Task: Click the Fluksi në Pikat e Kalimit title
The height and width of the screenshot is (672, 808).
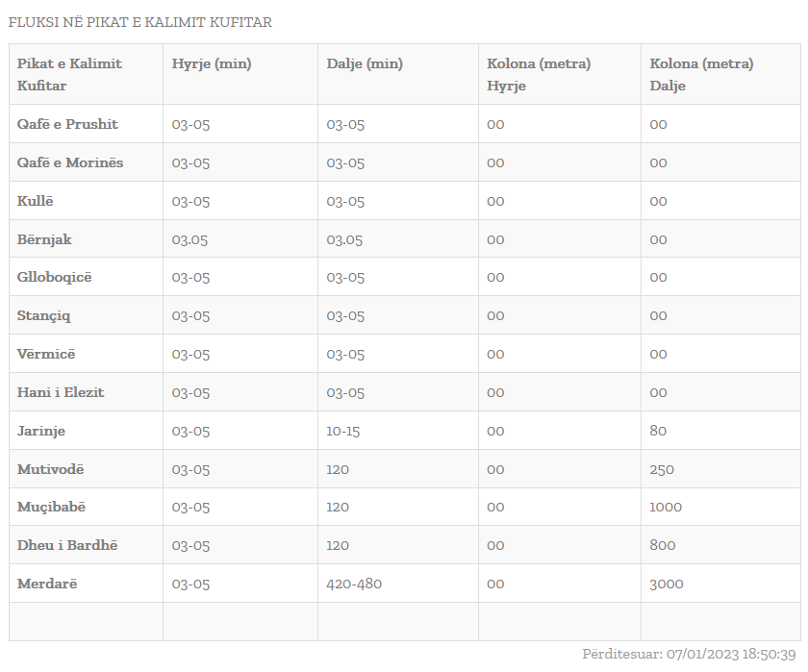Action: (140, 22)
